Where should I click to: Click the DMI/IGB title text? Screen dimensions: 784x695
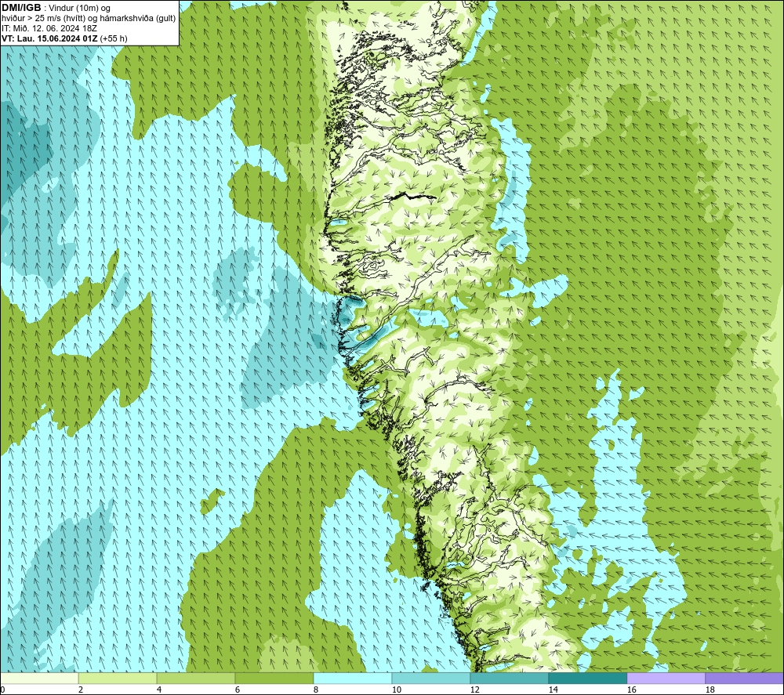tap(21, 8)
